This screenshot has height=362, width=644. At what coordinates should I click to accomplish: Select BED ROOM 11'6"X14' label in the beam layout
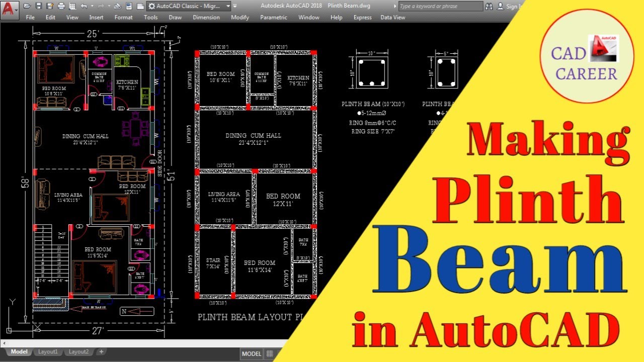pyautogui.click(x=260, y=266)
